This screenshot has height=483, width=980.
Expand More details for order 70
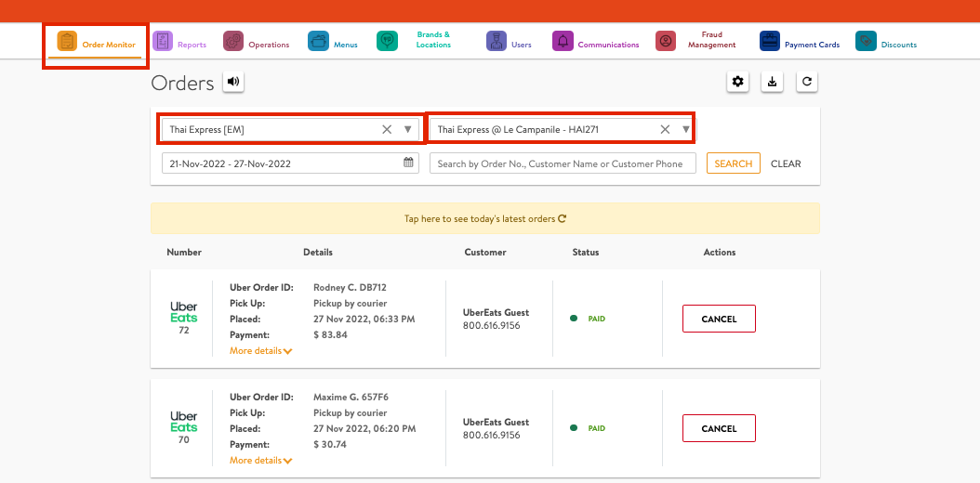261,461
